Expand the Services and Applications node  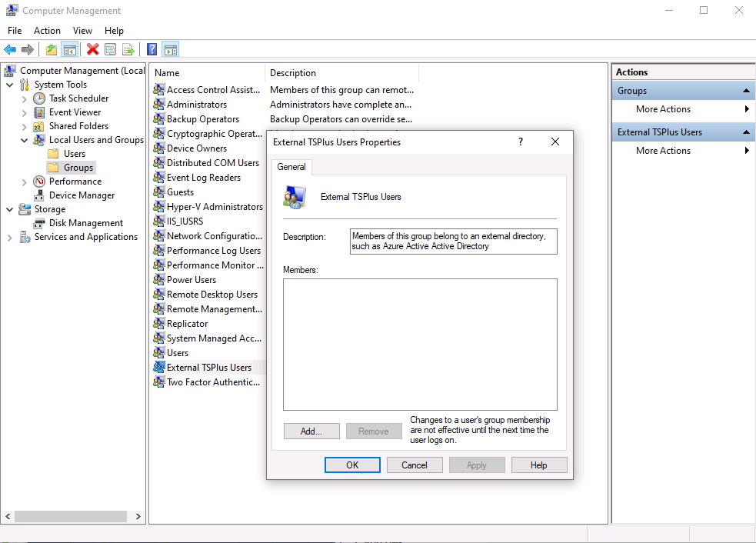pyautogui.click(x=11, y=237)
